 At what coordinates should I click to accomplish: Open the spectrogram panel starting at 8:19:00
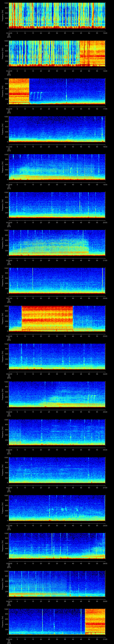click(57, 205)
